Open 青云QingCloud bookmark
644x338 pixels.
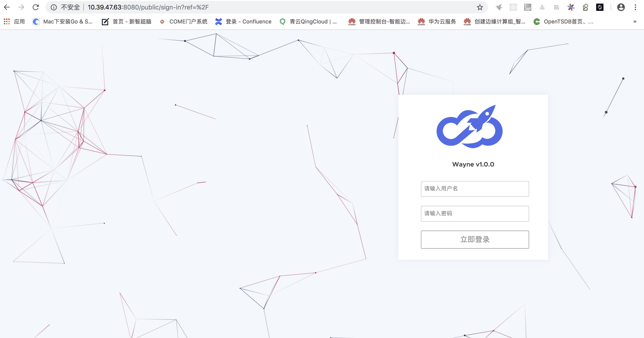pos(308,21)
